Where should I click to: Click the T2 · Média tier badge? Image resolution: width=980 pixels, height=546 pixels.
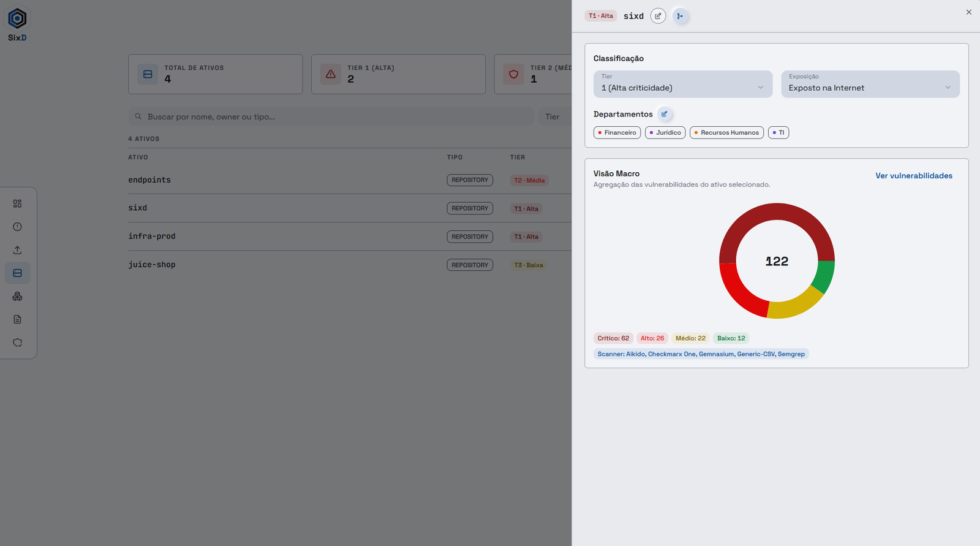click(x=529, y=180)
